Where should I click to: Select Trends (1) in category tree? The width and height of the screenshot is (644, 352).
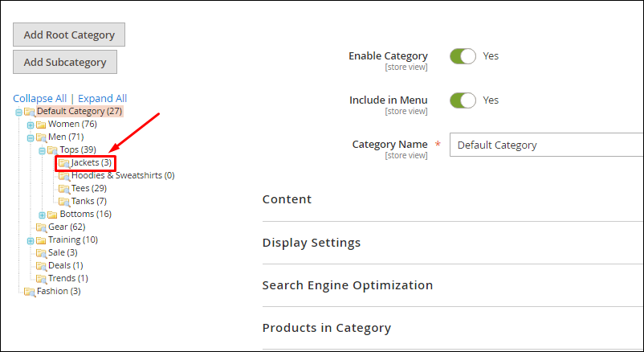click(68, 278)
